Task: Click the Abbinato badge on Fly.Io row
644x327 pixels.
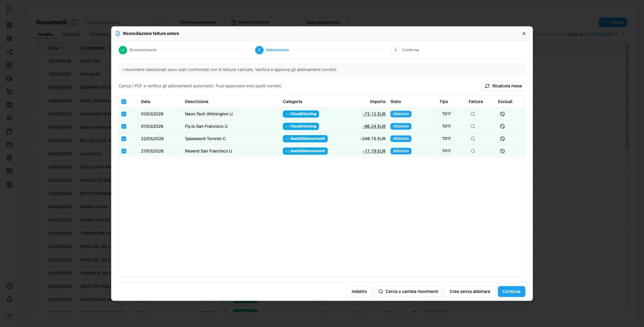Action: pyautogui.click(x=401, y=126)
